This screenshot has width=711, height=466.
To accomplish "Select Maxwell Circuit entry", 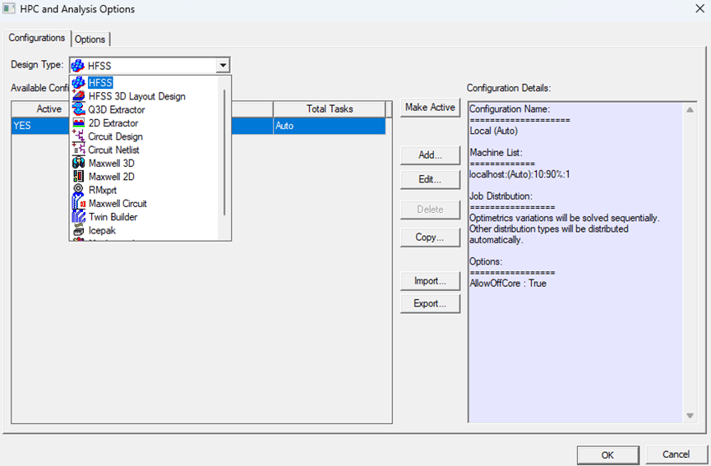I will click(x=117, y=203).
